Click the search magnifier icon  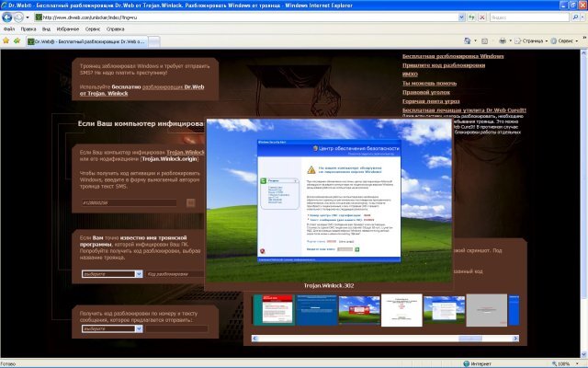[x=575, y=17]
